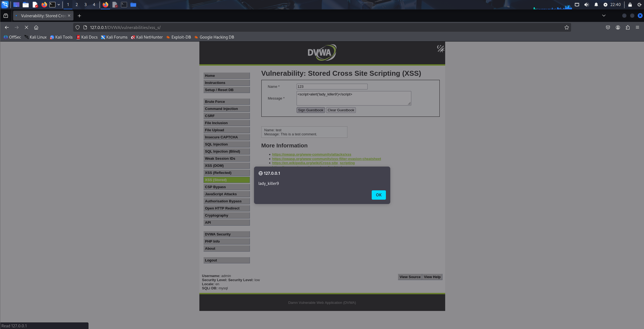Select the Vulnerability: Stored Cross tab
Viewport: 644px width, 329px height.
click(x=43, y=16)
